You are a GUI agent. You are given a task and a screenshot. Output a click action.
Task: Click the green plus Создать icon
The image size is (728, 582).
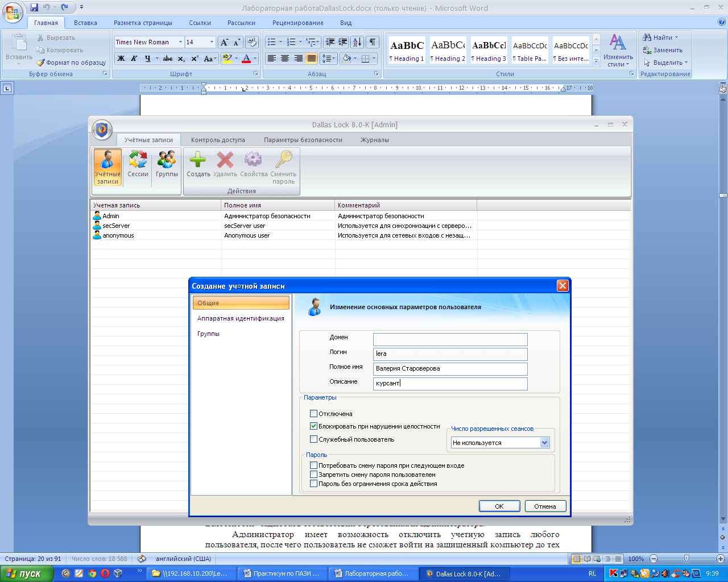(198, 165)
